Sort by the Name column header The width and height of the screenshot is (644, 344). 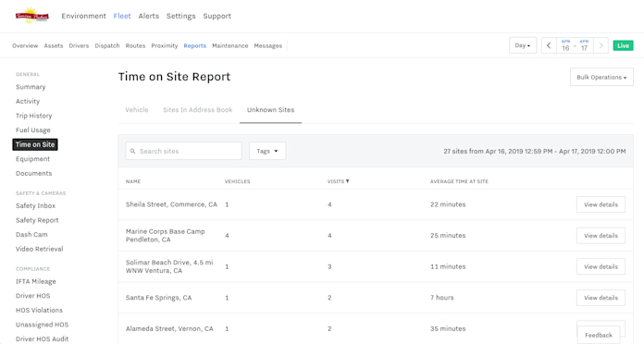[133, 181]
